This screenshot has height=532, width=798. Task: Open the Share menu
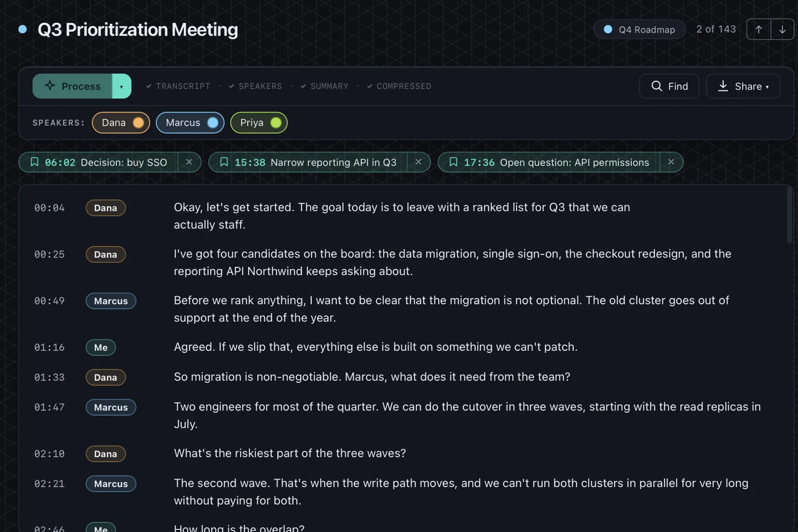[743, 86]
